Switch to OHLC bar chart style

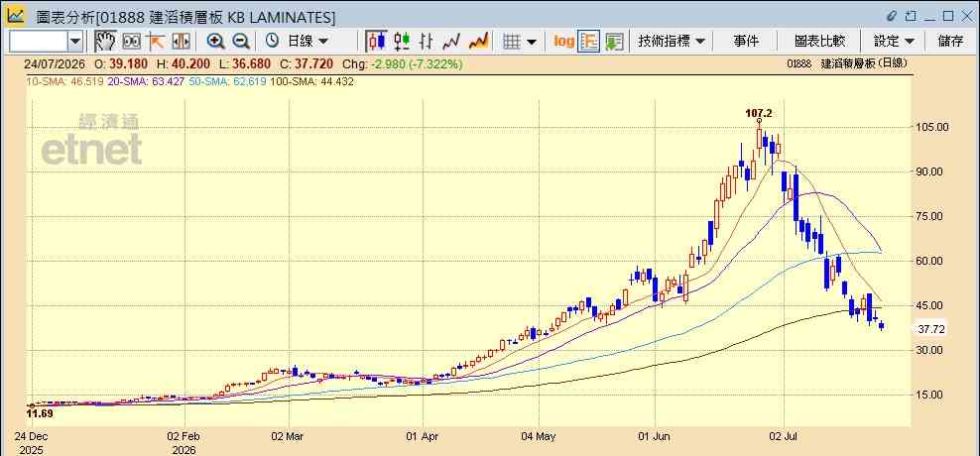tap(427, 42)
